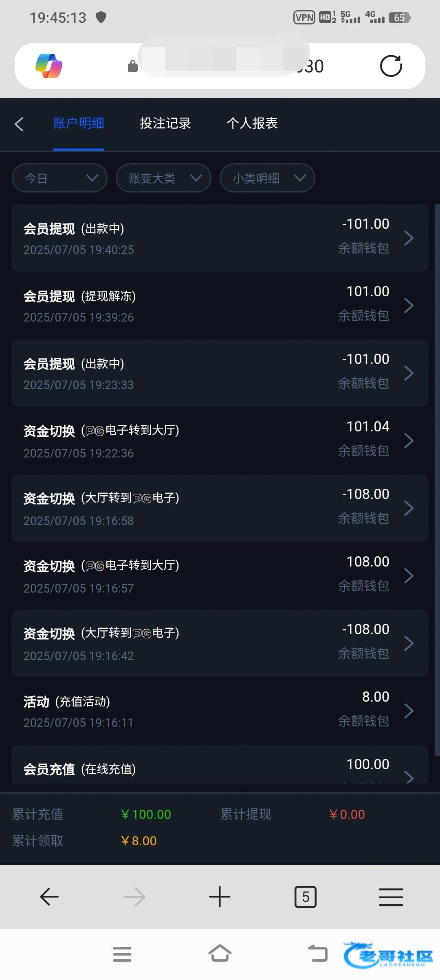This screenshot has width=440, height=980.
Task: Open the 19:40:25 会员提现 withdrawal record
Action: coord(220,238)
